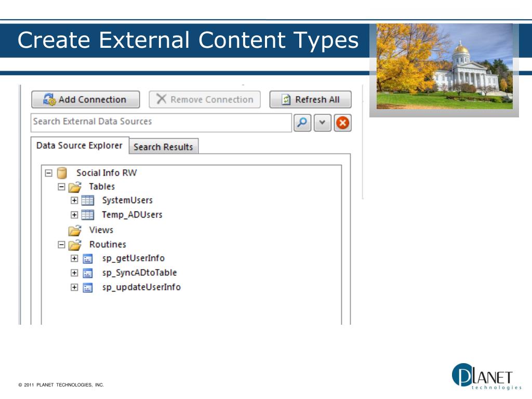Collapse the Tables folder
Image resolution: width=532 pixels, height=399 pixels.
point(61,187)
